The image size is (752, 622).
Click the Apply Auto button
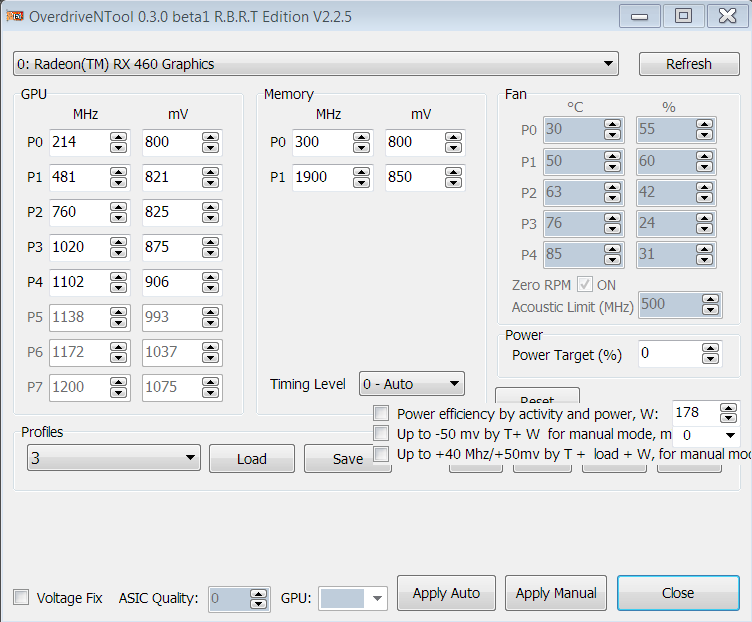tap(446, 593)
